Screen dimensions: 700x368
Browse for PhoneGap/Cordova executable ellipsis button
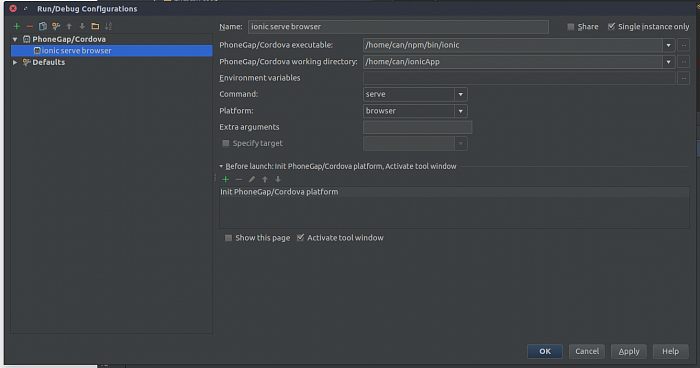coord(683,45)
